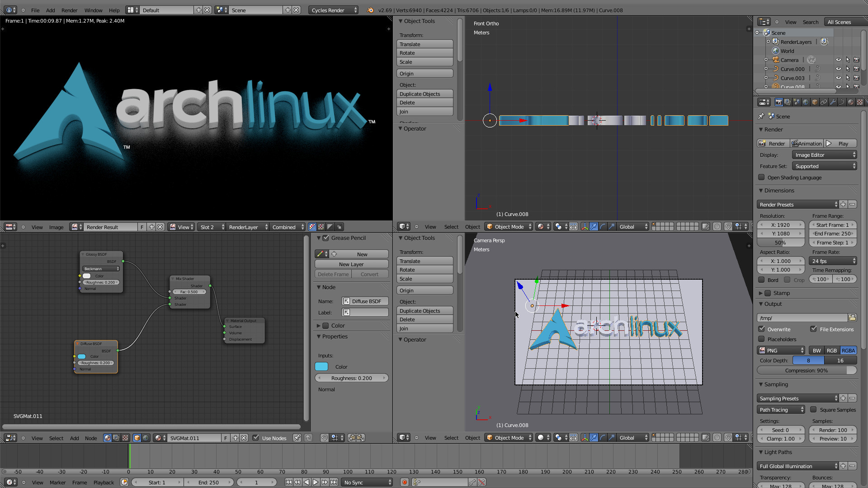This screenshot has height=488, width=868.
Task: Click the diffuse Color swatch in Inputs
Action: tap(321, 366)
